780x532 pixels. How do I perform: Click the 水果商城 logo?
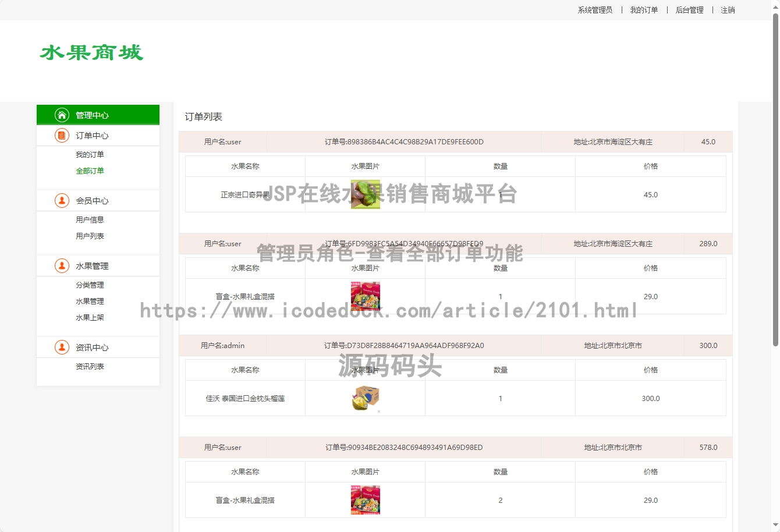click(91, 52)
